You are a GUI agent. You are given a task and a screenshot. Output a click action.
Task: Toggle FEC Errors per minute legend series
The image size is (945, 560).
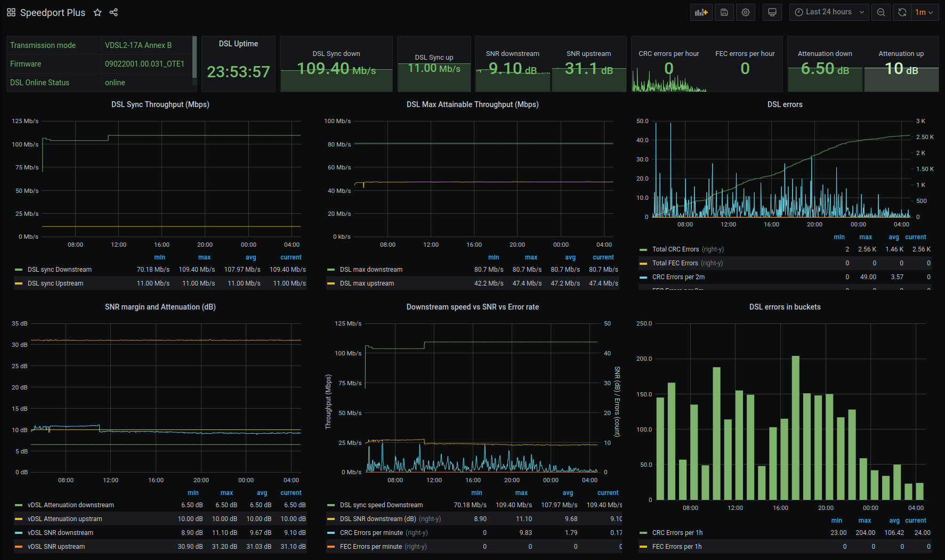coord(370,547)
